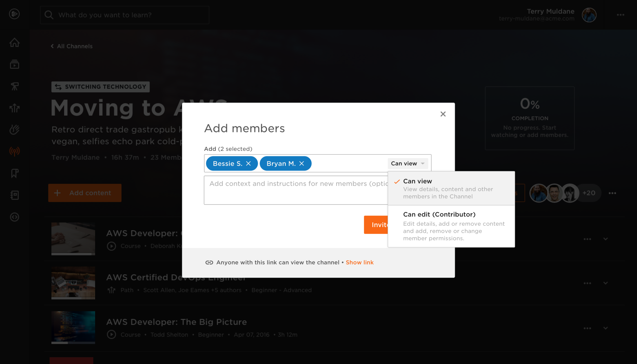Open the notebook sidebar icon

pos(15,195)
